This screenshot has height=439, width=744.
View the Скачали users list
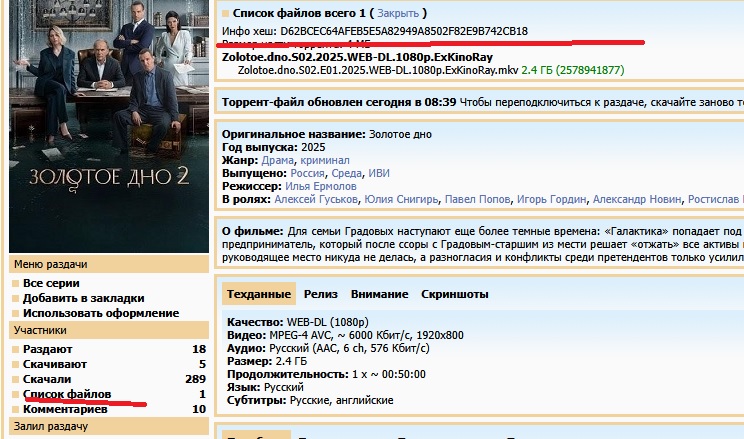click(x=47, y=379)
